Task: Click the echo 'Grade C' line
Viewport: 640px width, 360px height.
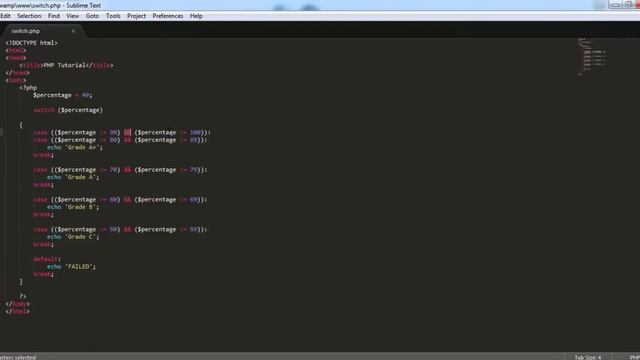Action: (73, 237)
